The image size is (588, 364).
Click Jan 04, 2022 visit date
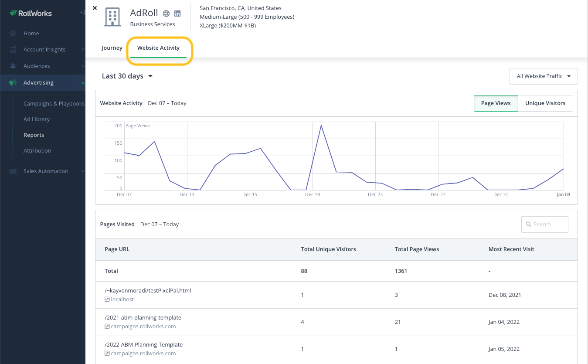click(x=504, y=322)
